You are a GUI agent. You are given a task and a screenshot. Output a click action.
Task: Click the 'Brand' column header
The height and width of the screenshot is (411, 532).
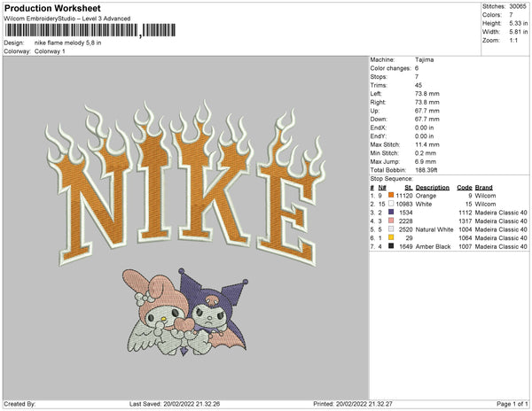[483, 188]
